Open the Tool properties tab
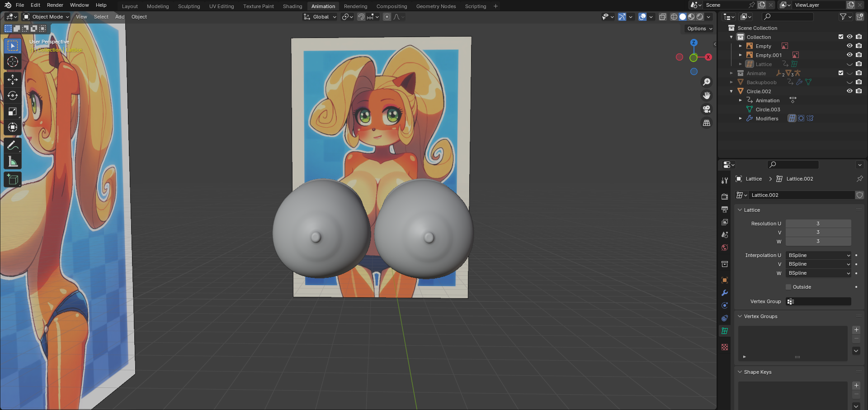868x410 pixels. point(725,180)
